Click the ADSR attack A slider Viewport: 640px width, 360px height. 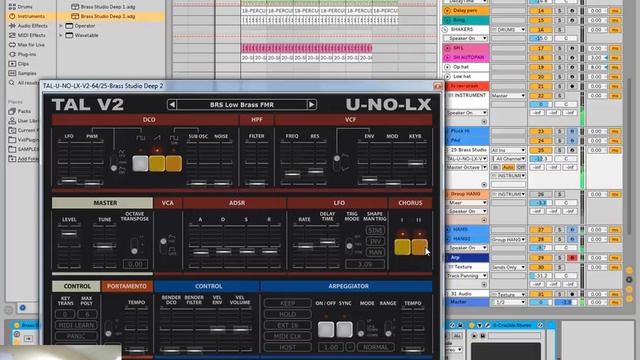click(x=200, y=252)
